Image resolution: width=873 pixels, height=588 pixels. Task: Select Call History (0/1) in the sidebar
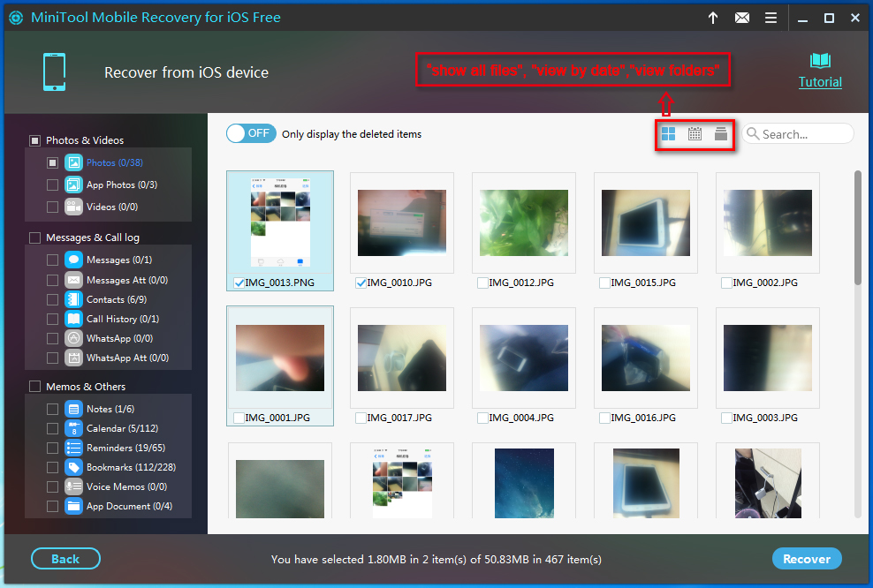(123, 319)
